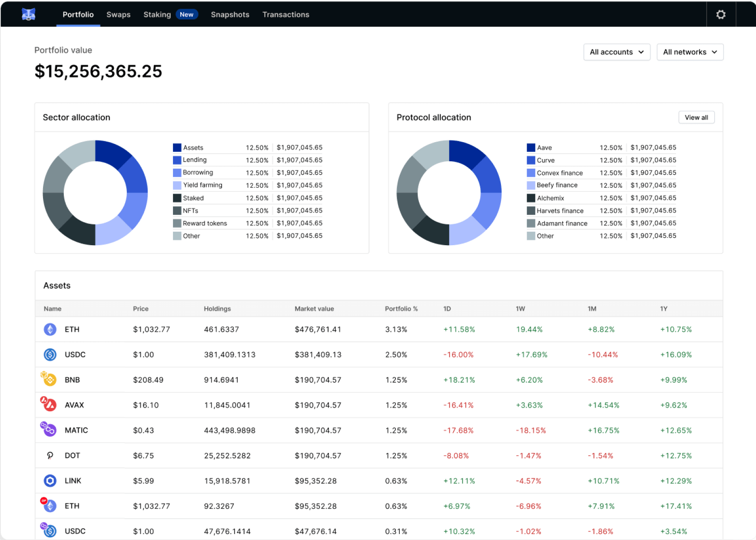Screen dimensions: 756x540
Task: Sort by the 1M column header
Action: [x=592, y=309]
